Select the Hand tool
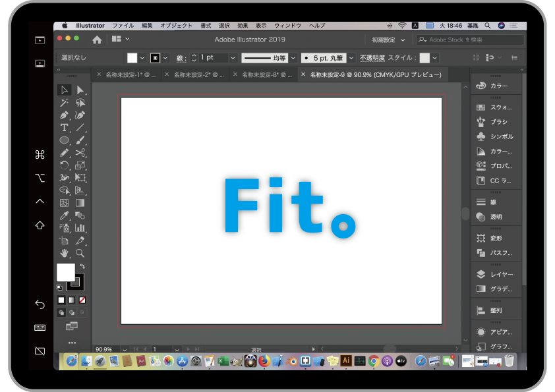The width and height of the screenshot is (555, 392). (65, 253)
